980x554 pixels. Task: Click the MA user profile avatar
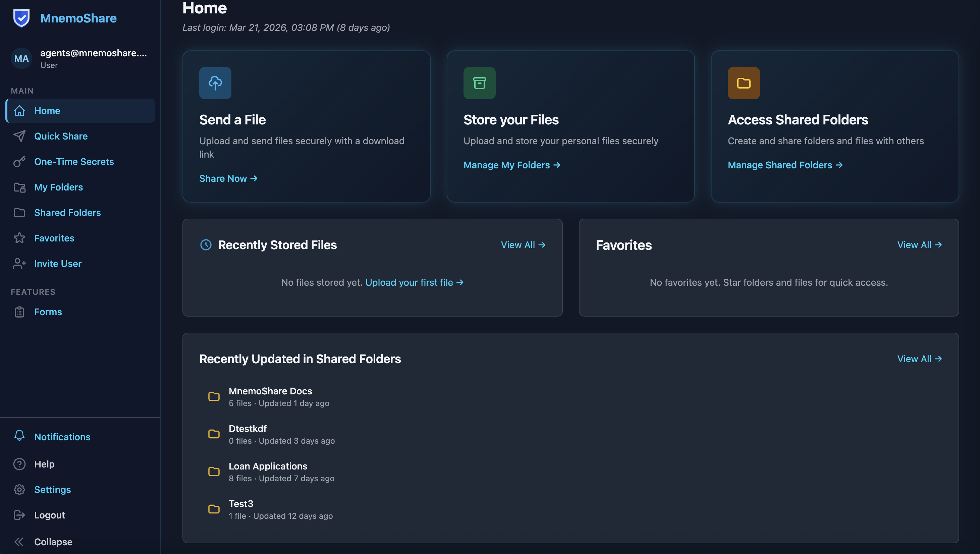21,58
